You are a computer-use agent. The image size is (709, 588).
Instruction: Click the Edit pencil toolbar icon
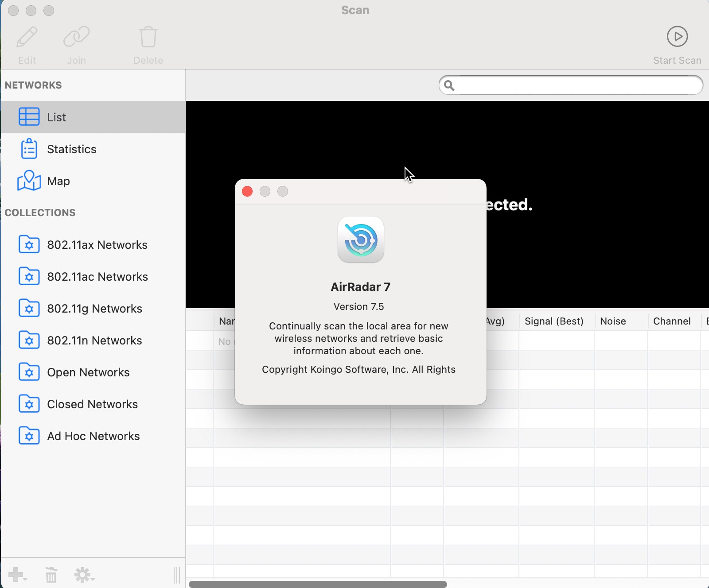click(27, 37)
